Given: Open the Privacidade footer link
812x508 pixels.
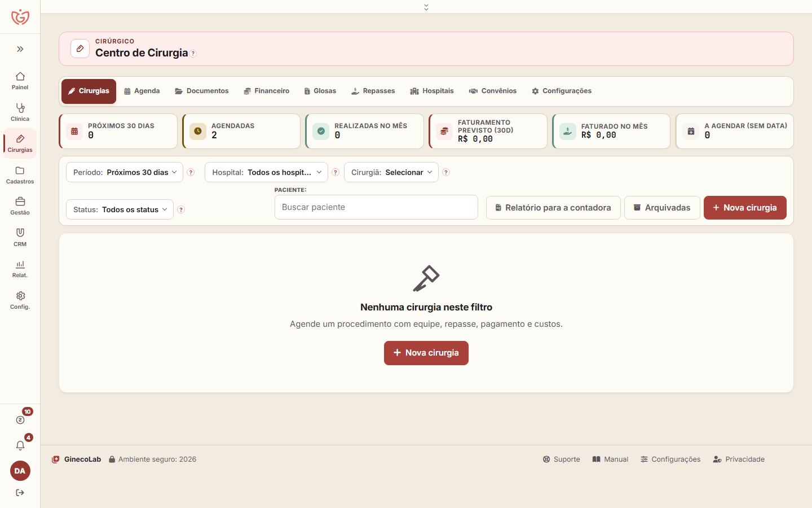Looking at the screenshot, I should click(739, 459).
